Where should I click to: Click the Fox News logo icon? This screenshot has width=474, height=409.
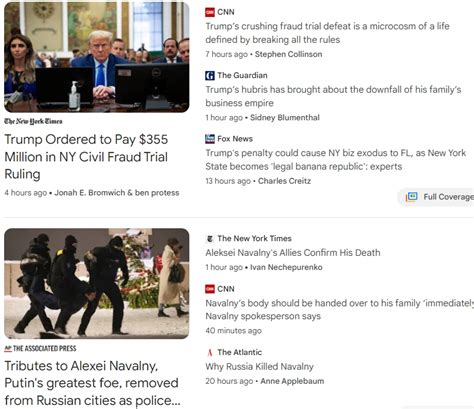pos(210,139)
